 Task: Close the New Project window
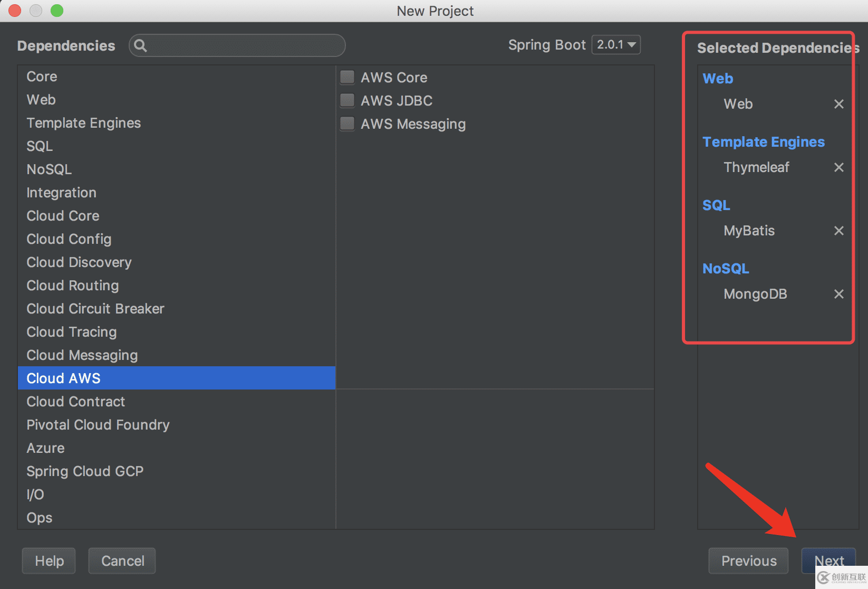click(x=15, y=11)
